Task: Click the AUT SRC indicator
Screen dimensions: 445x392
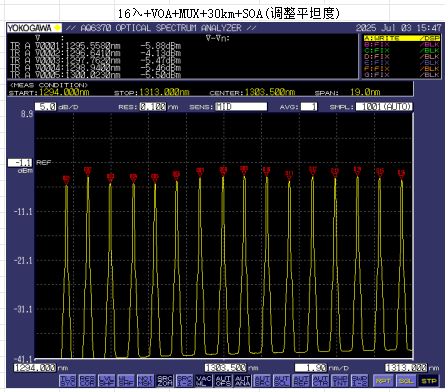Action: tap(262, 380)
